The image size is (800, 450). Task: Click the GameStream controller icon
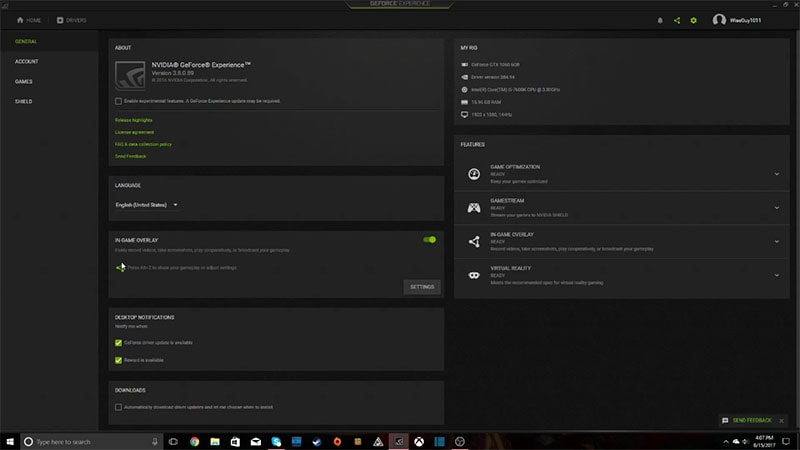pyautogui.click(x=473, y=208)
